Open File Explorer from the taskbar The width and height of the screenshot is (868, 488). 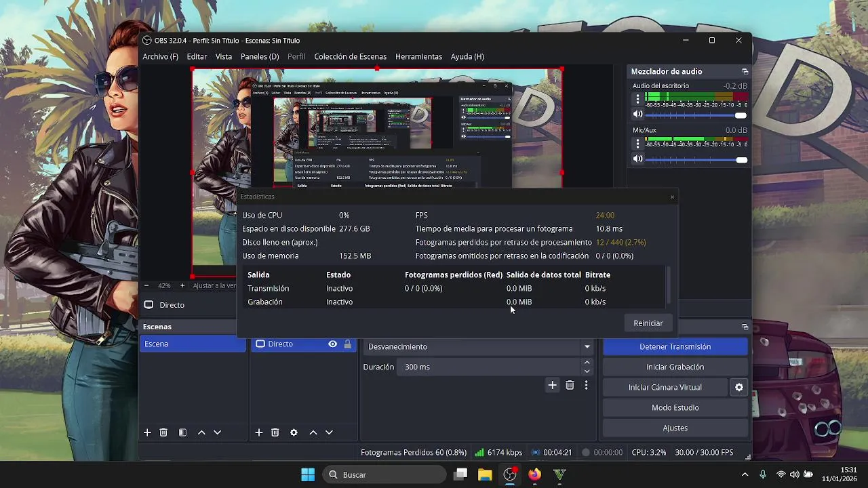click(x=485, y=474)
